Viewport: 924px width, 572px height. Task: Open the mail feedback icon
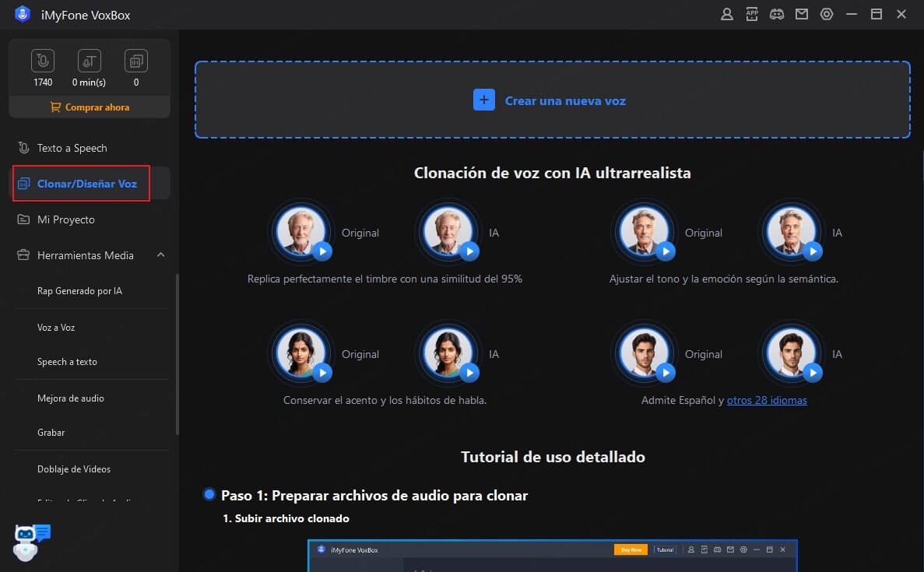802,15
